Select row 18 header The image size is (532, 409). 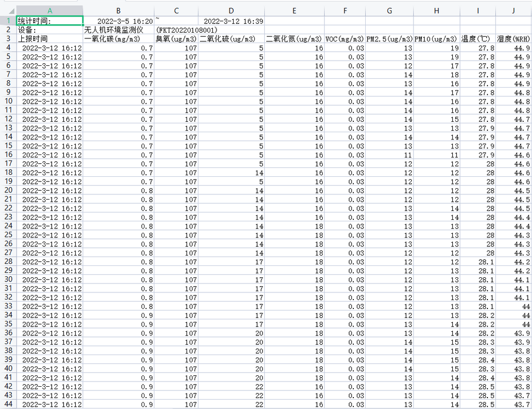tap(8, 173)
